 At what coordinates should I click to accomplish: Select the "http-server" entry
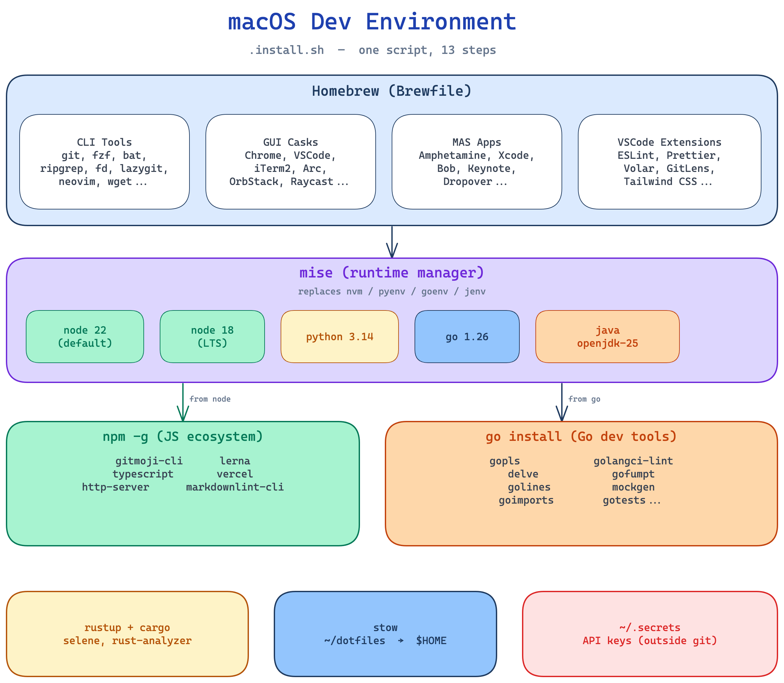tap(115, 487)
